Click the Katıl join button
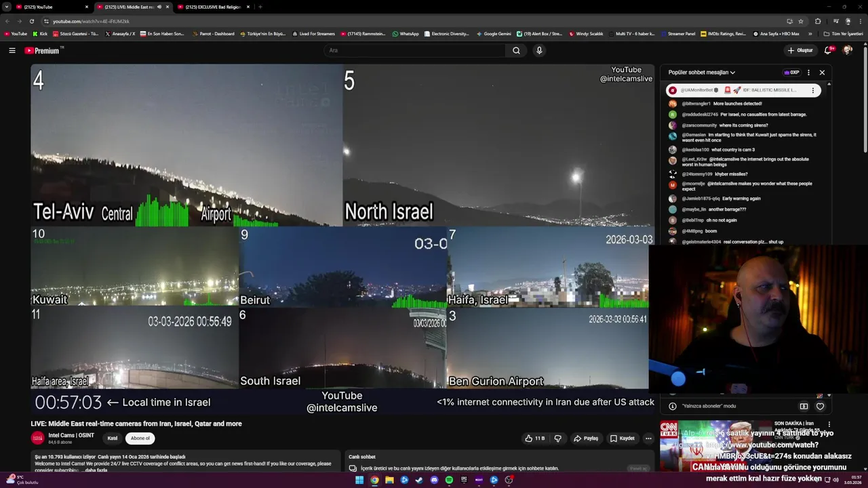This screenshot has height=488, width=868. click(x=113, y=439)
